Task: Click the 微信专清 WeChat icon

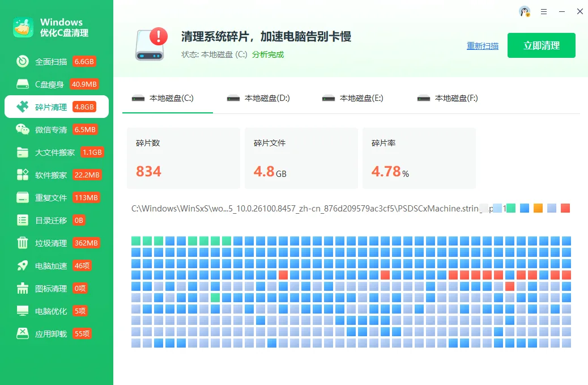Action: click(x=23, y=129)
